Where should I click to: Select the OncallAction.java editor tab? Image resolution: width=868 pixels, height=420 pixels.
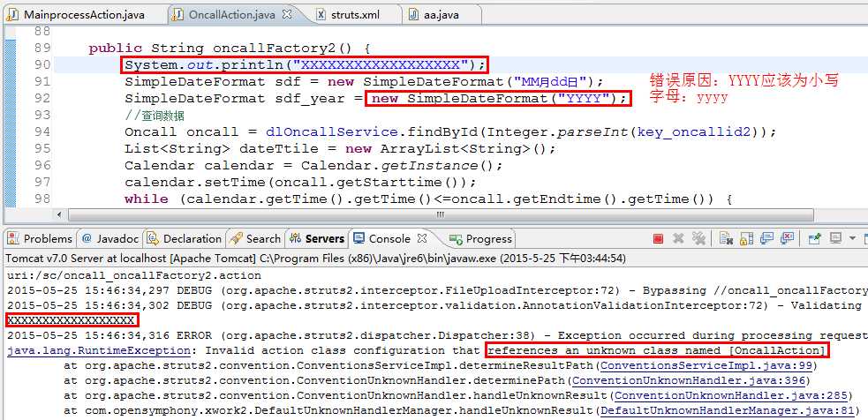tap(232, 15)
